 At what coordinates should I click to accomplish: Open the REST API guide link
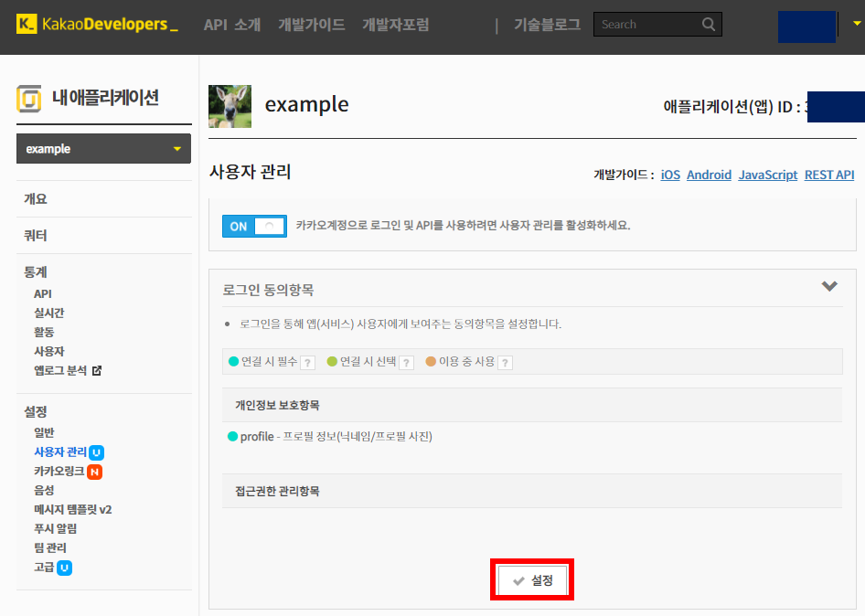point(829,175)
